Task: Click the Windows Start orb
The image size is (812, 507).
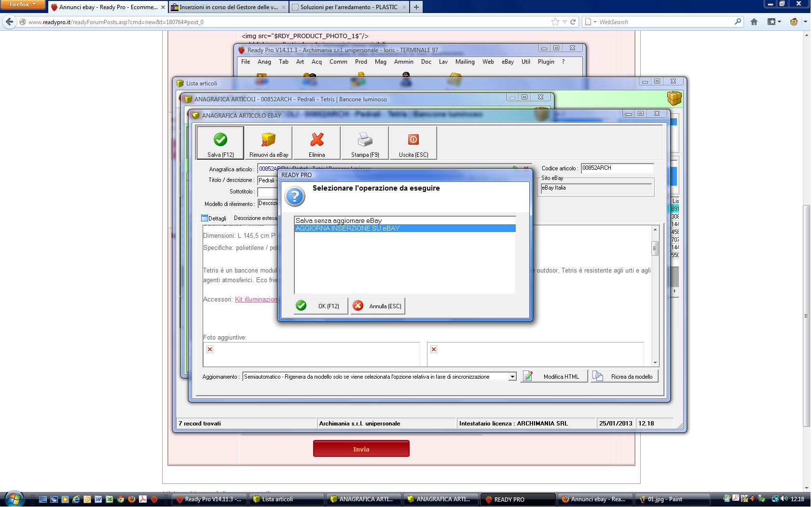Action: [14, 499]
